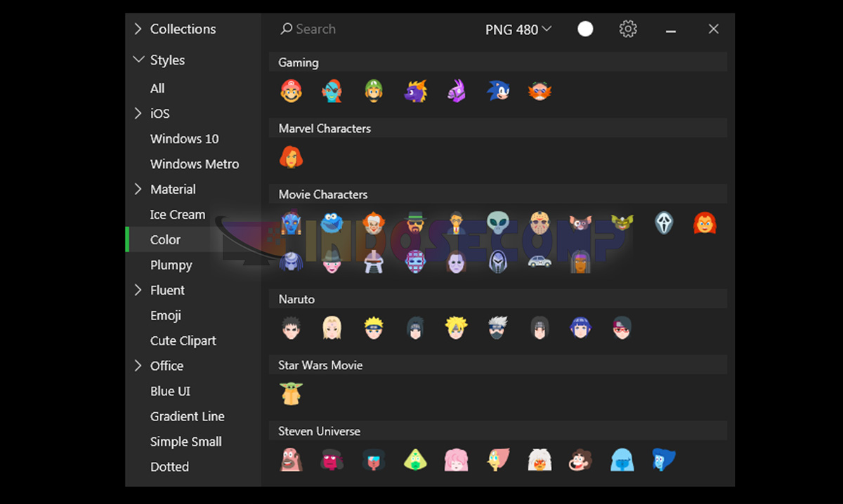Expand the Fluent style chevron
The height and width of the screenshot is (504, 843).
coord(138,290)
